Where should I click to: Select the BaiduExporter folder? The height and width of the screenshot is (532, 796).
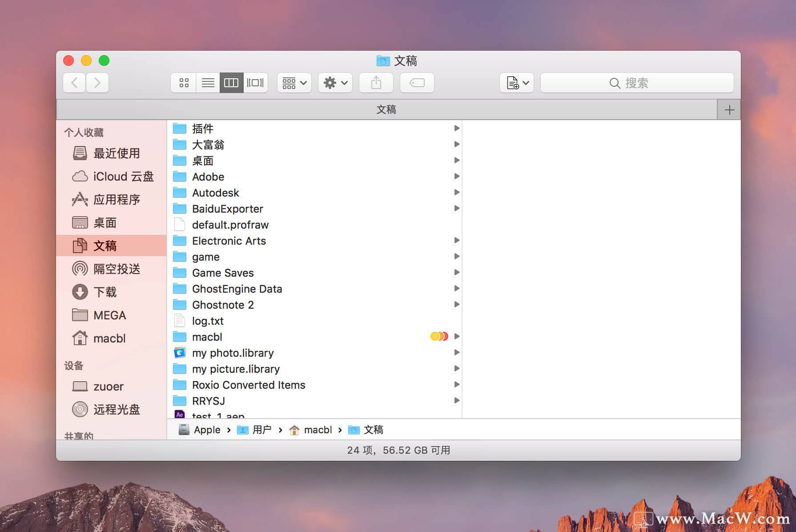315,209
